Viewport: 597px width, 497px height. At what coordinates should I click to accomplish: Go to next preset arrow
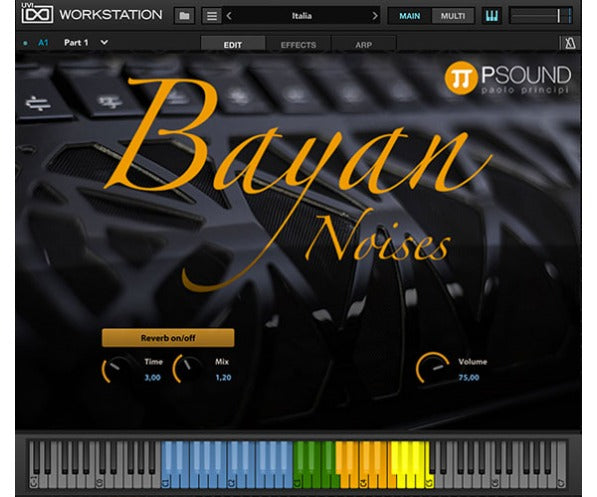375,16
